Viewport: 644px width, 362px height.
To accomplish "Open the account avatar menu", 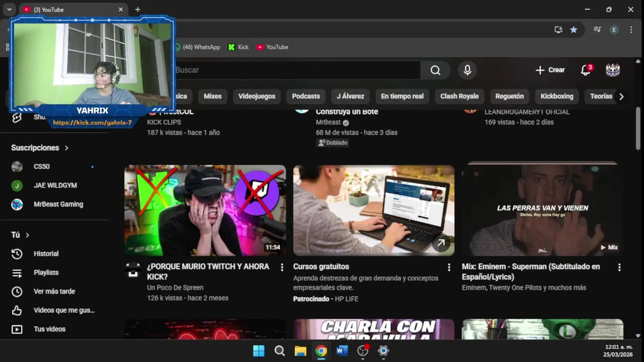I will coord(612,70).
